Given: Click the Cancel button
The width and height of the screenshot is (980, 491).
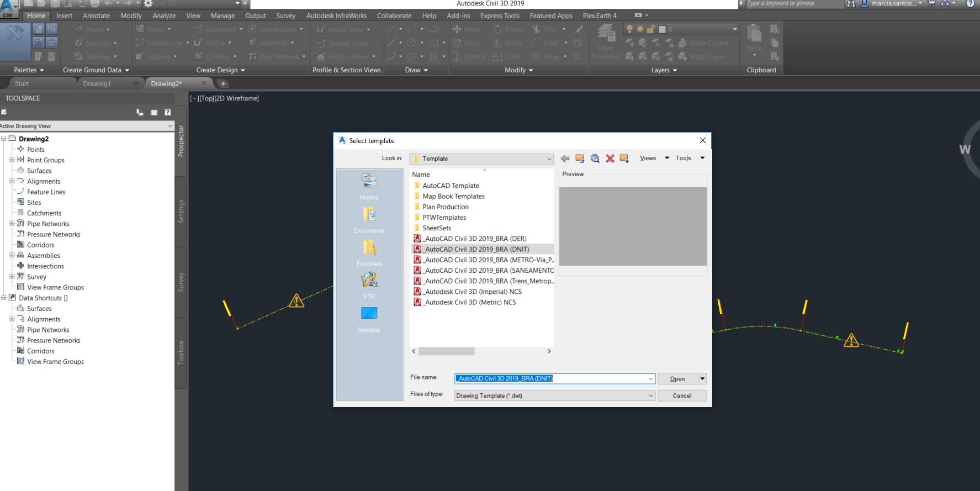Looking at the screenshot, I should (x=682, y=396).
